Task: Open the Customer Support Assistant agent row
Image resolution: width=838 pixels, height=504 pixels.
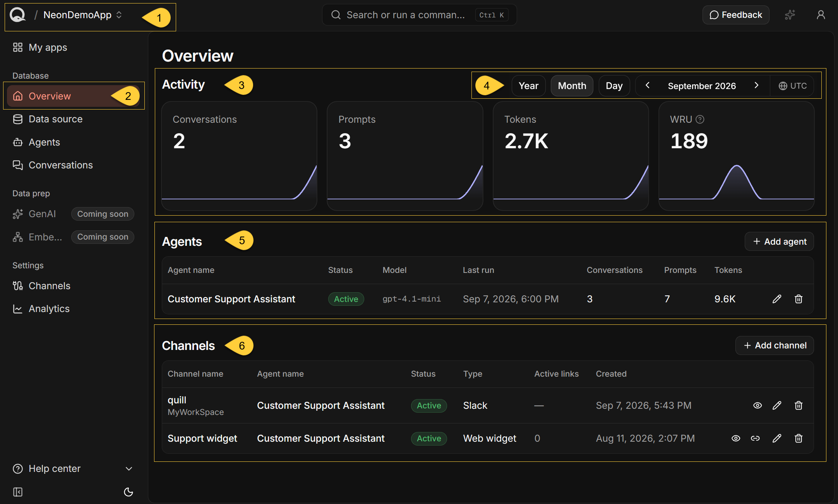Action: [x=488, y=299]
